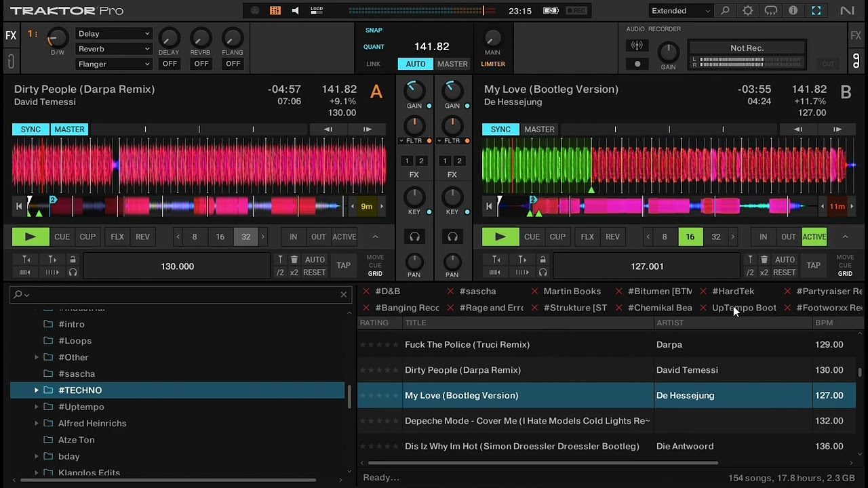Toggle headphone cue for mixer channel A
The width and height of the screenshot is (868, 488).
[414, 237]
